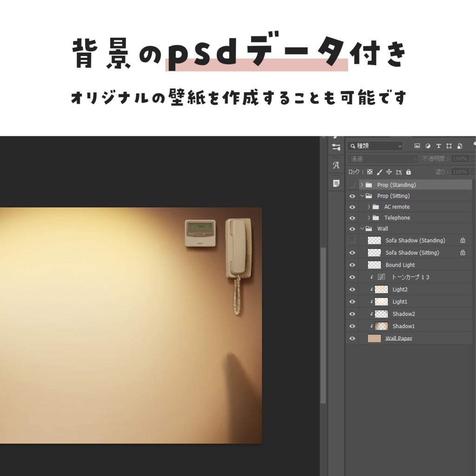The image size is (476, 476).
Task: Click the AC remote folder icon
Action: coord(376,207)
